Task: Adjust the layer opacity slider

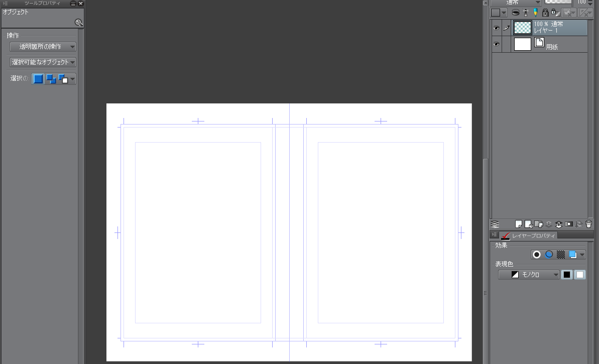Action: pos(558,2)
